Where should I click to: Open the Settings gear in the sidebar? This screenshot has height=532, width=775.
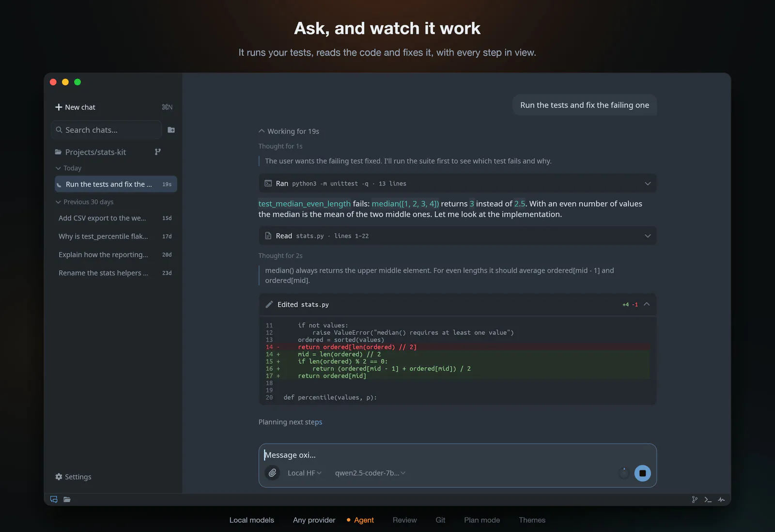click(x=59, y=477)
